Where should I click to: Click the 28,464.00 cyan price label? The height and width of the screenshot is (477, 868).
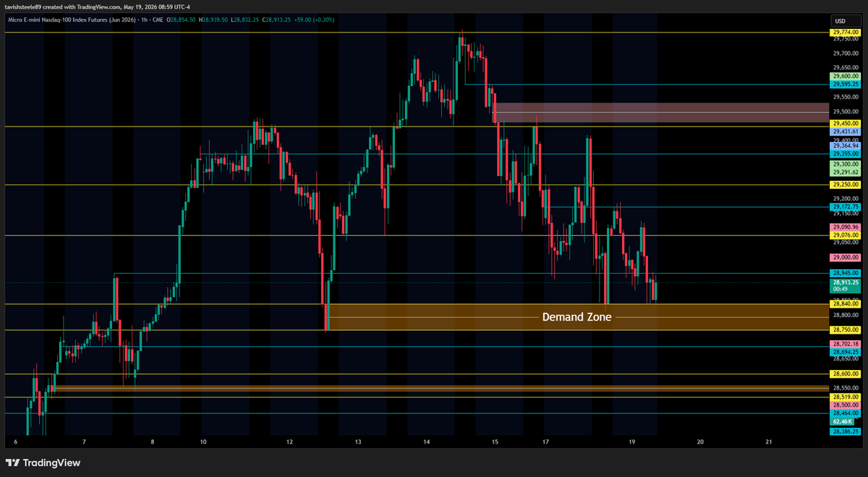(x=845, y=413)
